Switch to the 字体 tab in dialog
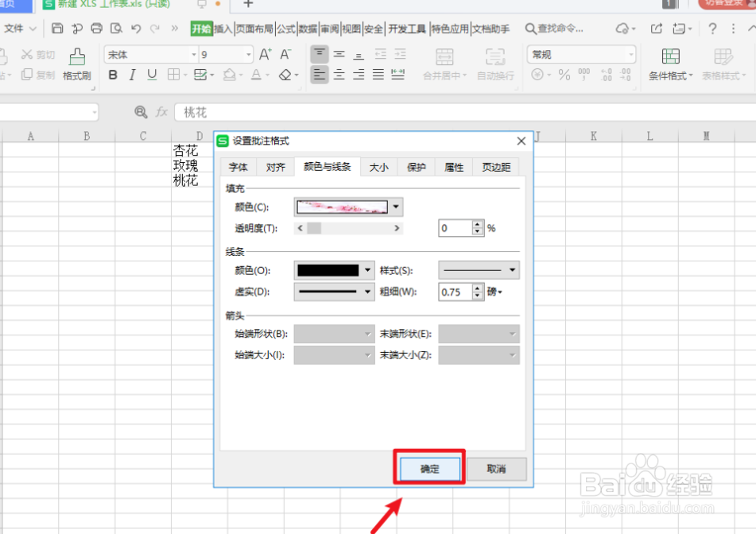The height and width of the screenshot is (534, 756). [238, 167]
